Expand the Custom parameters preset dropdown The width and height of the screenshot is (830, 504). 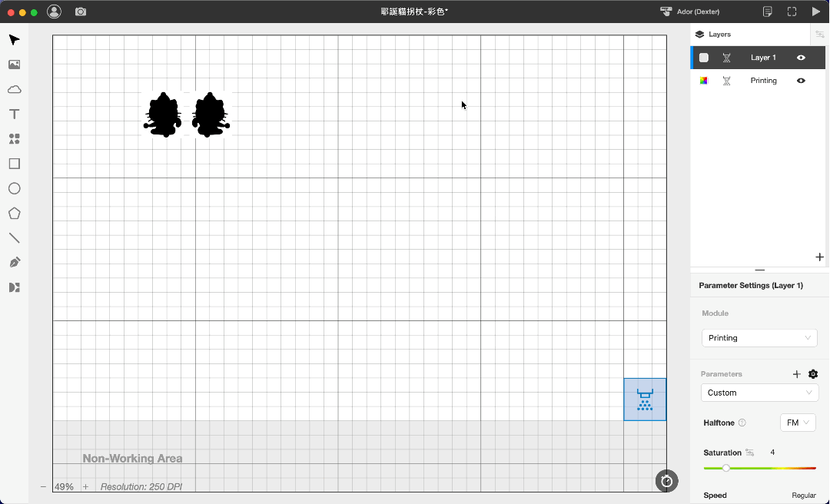tap(759, 393)
